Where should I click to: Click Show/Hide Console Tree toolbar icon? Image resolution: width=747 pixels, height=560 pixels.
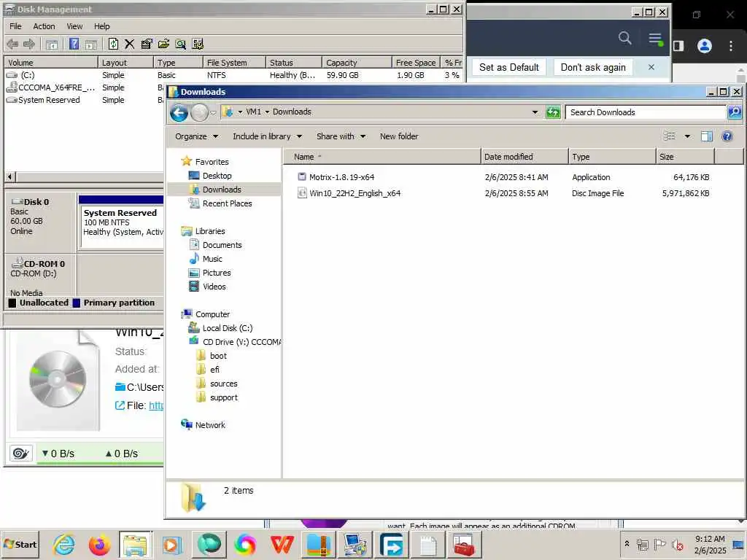pyautogui.click(x=52, y=44)
